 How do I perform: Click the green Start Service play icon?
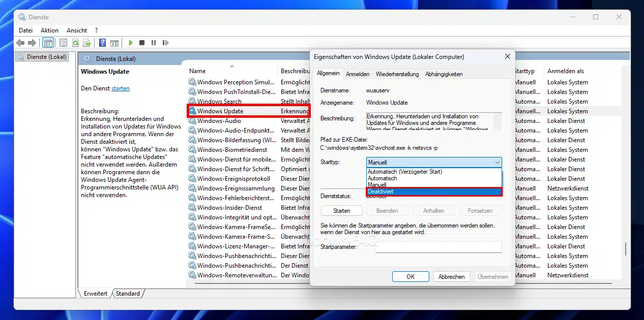pyautogui.click(x=131, y=43)
